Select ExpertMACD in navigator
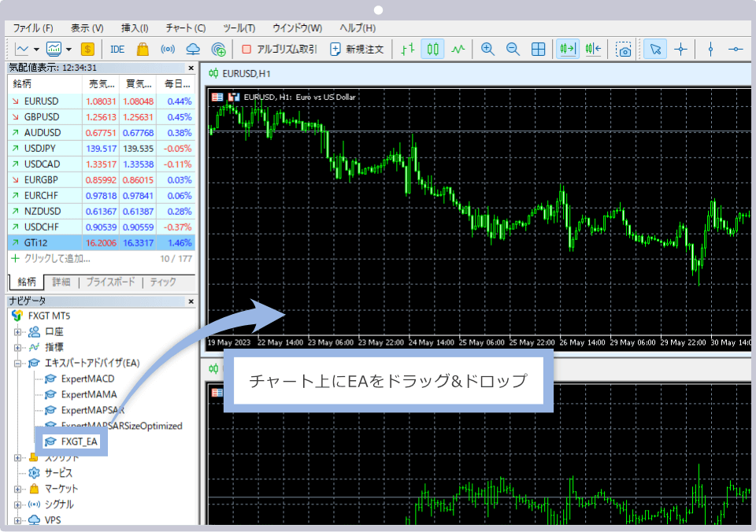The height and width of the screenshot is (532, 756). click(87, 379)
